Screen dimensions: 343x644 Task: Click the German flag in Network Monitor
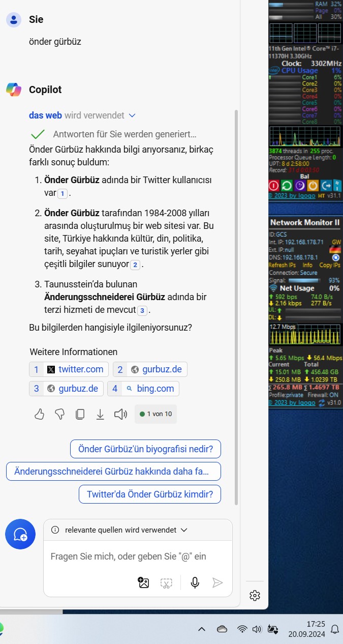[335, 250]
